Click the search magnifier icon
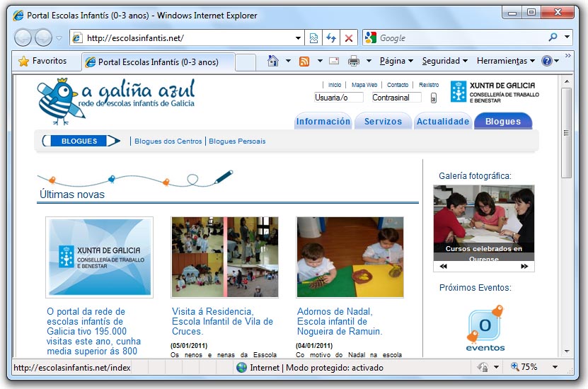 553,37
